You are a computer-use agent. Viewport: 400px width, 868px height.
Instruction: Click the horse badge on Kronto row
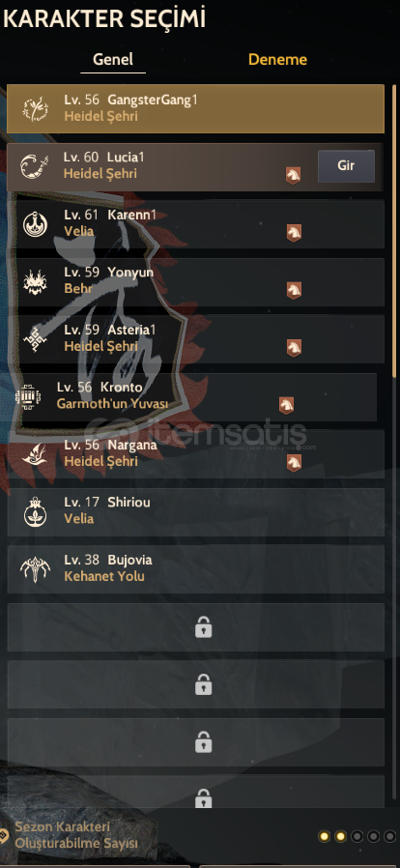coord(286,405)
